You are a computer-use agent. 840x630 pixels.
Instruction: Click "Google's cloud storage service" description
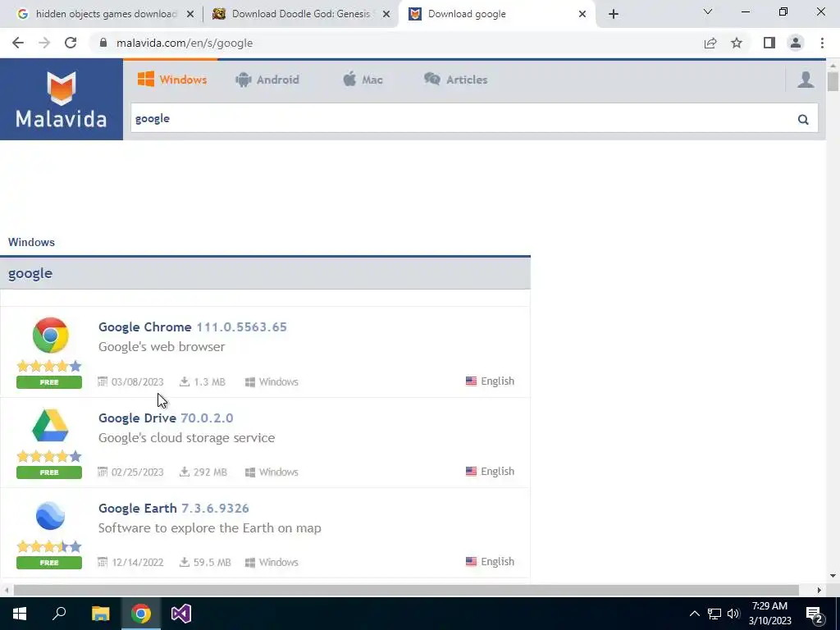coord(186,438)
